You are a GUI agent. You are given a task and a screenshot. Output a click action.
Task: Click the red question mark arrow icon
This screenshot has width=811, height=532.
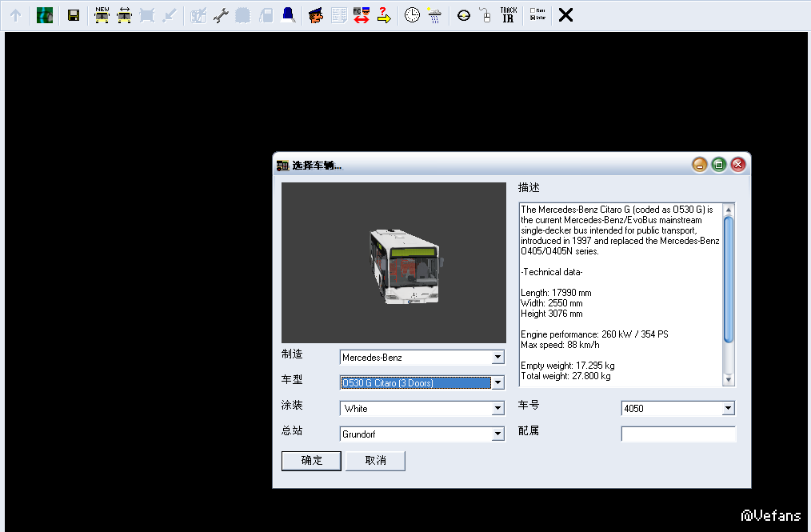click(384, 15)
